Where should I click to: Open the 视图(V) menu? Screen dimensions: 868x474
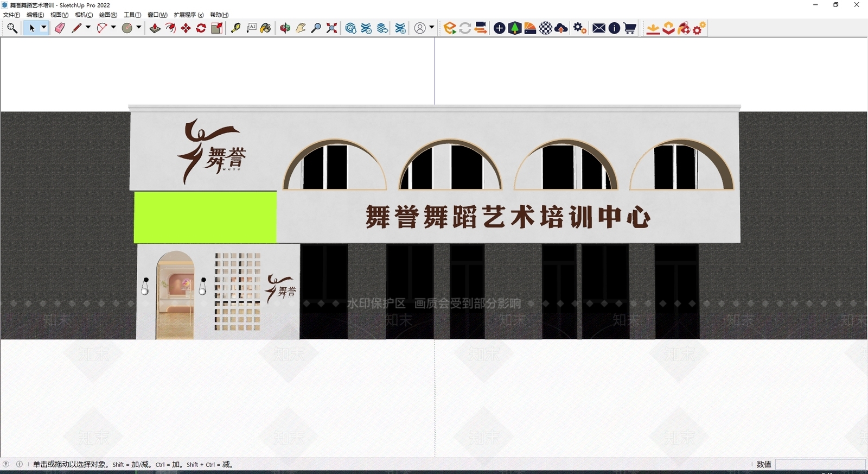[x=59, y=15]
